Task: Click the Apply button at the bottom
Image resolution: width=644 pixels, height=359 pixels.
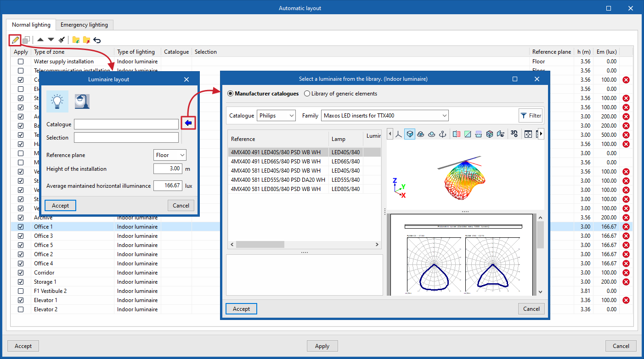Action: tap(322, 346)
